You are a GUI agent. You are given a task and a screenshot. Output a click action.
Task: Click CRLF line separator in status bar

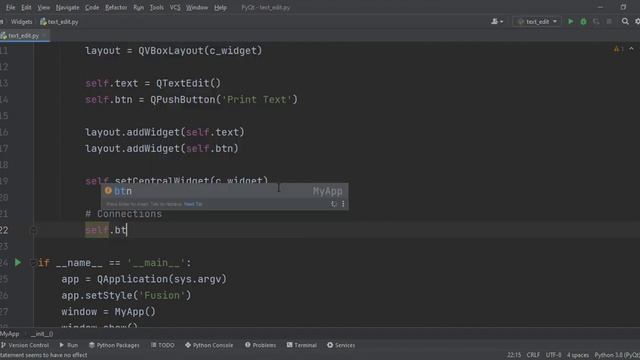click(533, 355)
